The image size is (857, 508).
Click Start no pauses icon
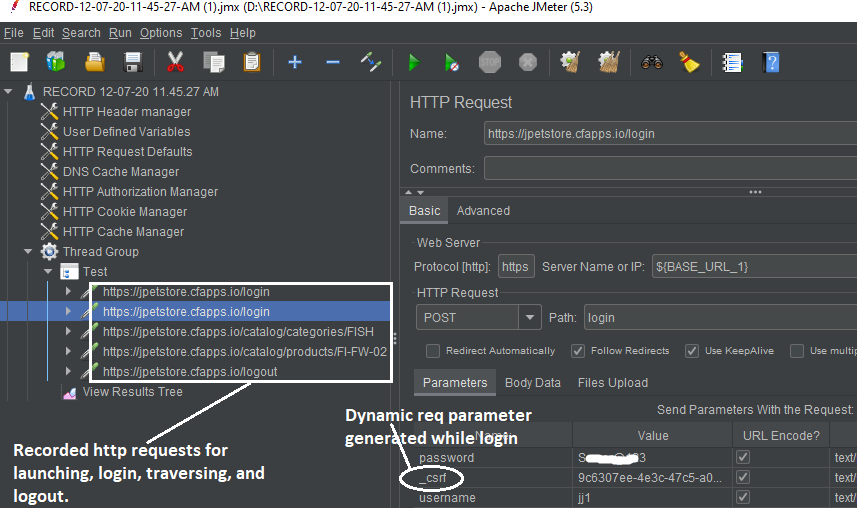pyautogui.click(x=451, y=62)
